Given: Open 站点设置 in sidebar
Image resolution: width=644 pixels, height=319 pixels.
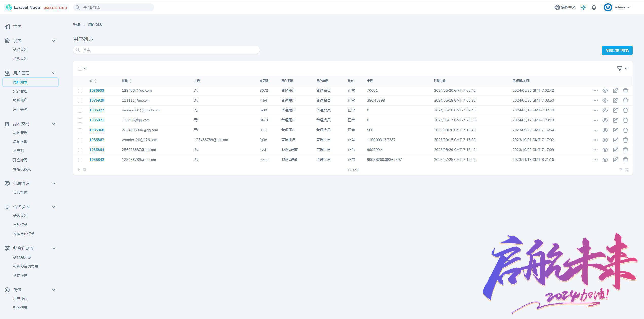Looking at the screenshot, I should pos(20,50).
